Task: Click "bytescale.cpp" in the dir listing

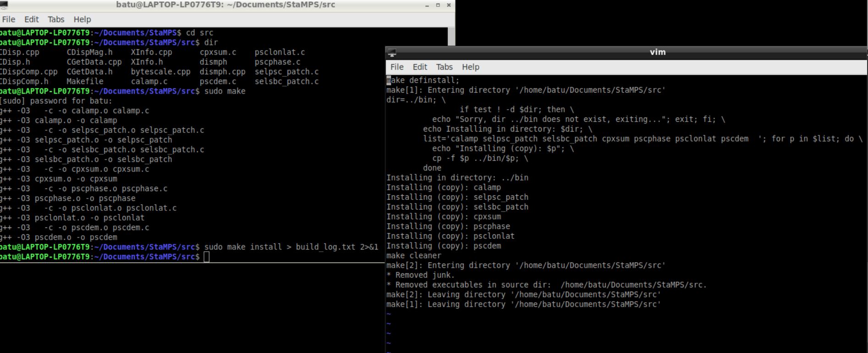Action: pyautogui.click(x=161, y=72)
